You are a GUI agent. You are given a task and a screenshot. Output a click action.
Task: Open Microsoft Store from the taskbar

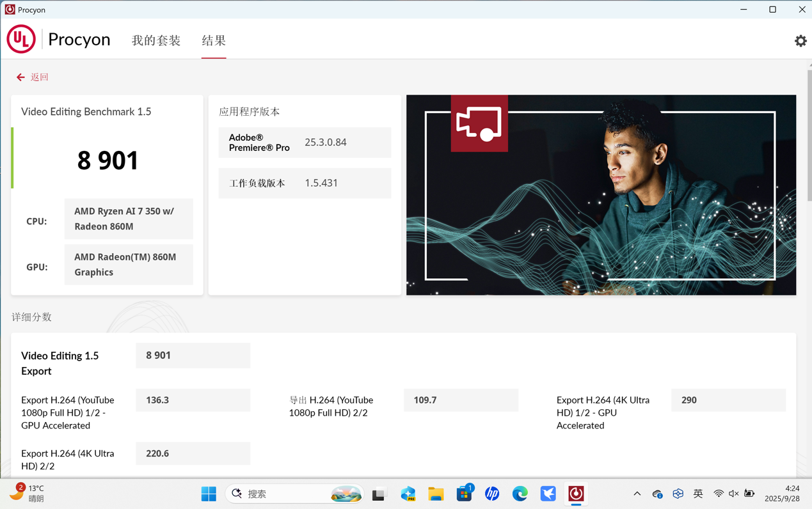coord(464,494)
